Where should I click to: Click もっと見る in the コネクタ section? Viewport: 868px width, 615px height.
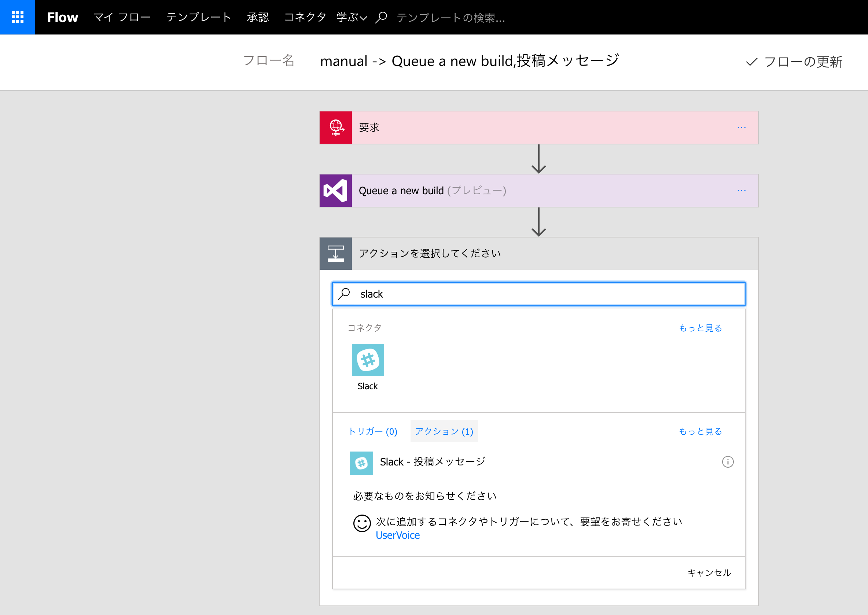point(700,328)
